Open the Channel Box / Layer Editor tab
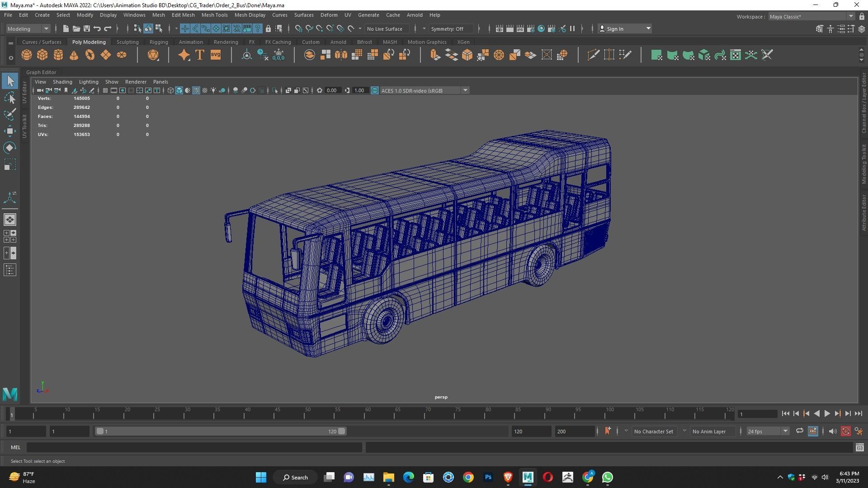Screen dimensions: 868x488 click(x=863, y=103)
